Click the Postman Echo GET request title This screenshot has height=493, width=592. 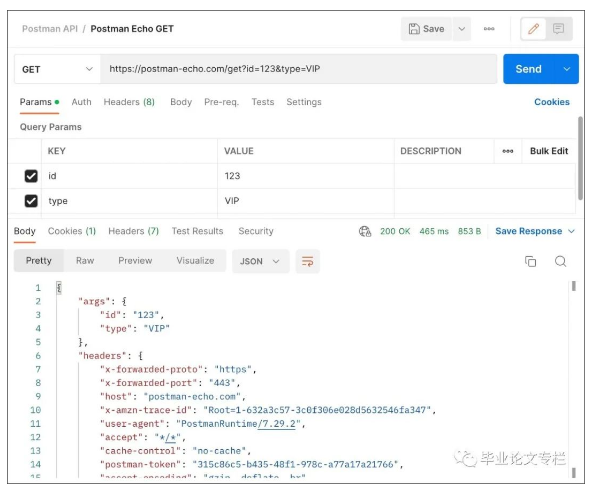pos(132,29)
